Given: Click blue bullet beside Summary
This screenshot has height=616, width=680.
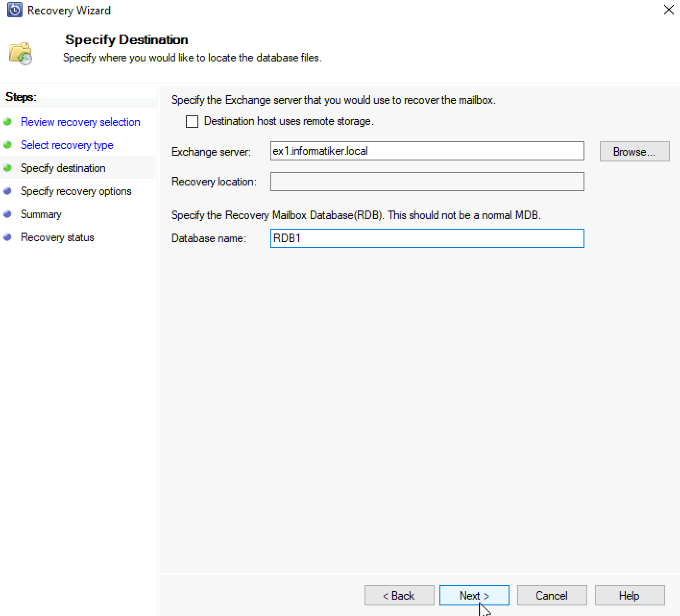Looking at the screenshot, I should [x=7, y=214].
